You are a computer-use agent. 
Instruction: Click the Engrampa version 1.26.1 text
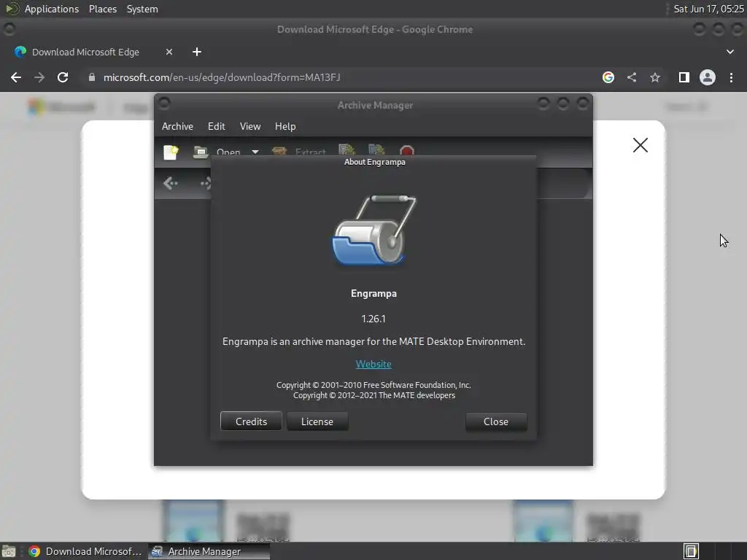[373, 319]
